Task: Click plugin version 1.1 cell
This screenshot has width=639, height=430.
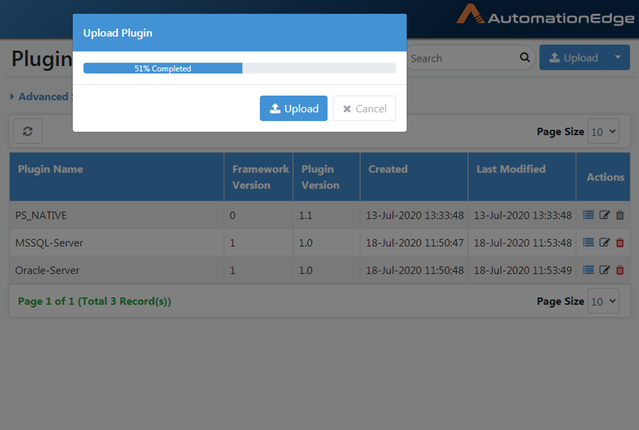Action: 326,215
